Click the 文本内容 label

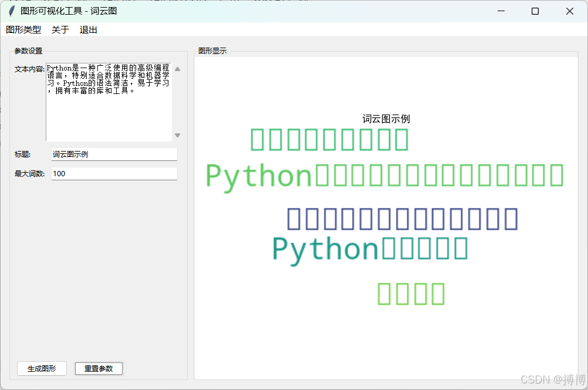coord(29,69)
